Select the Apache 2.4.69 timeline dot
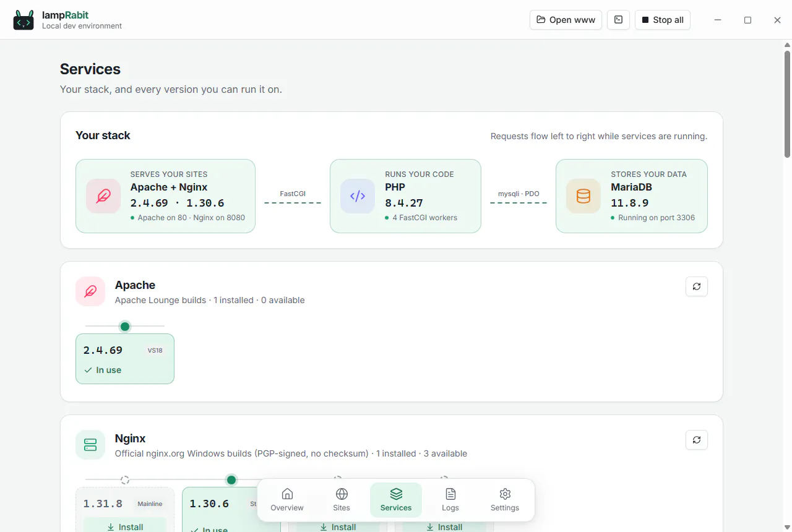This screenshot has width=792, height=532. pos(125,326)
